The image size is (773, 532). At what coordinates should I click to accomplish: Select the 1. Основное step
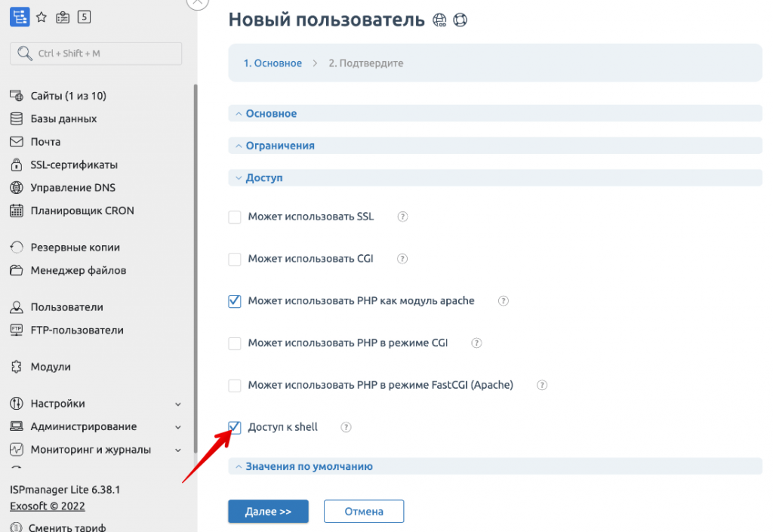273,63
